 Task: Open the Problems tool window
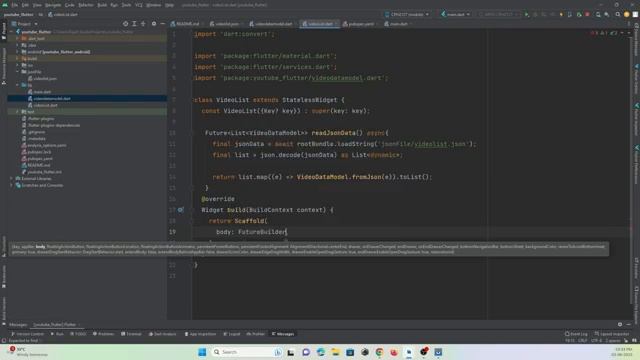point(103,334)
